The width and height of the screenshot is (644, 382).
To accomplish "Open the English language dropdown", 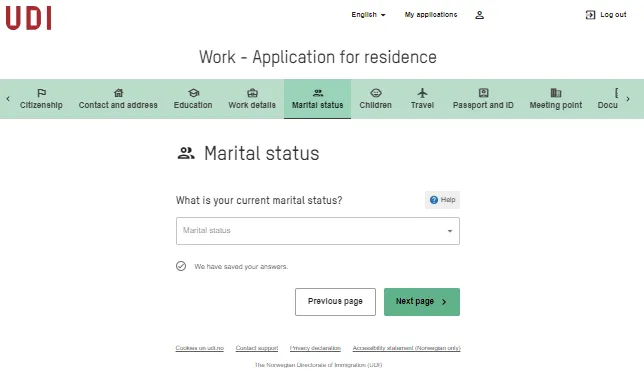I will (368, 15).
